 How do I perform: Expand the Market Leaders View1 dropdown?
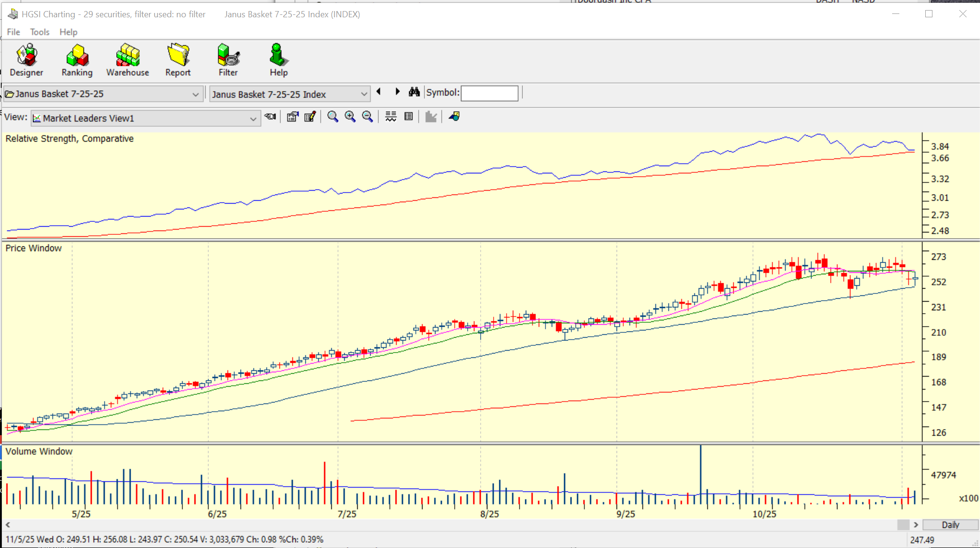(x=253, y=119)
